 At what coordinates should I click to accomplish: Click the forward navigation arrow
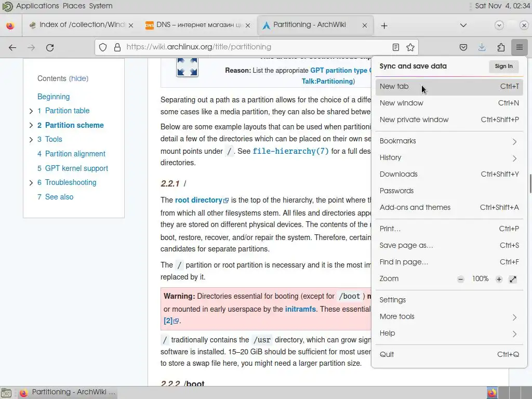[x=31, y=47]
